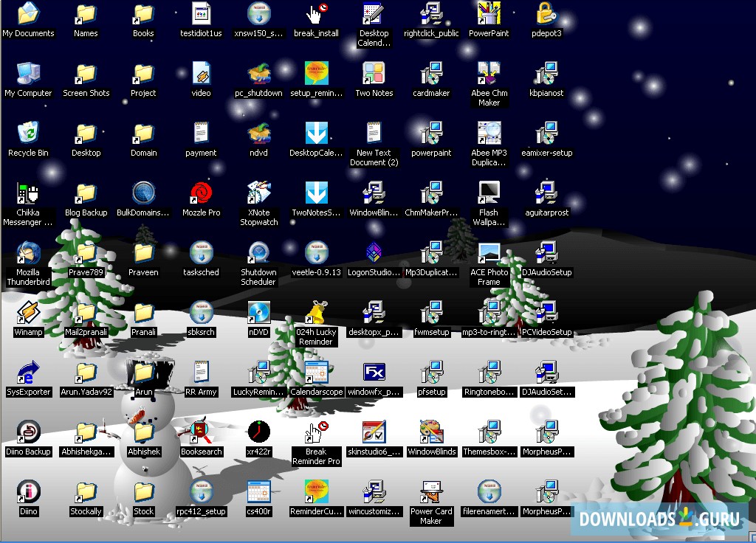Open the setup_remin installer icon

coord(316,73)
